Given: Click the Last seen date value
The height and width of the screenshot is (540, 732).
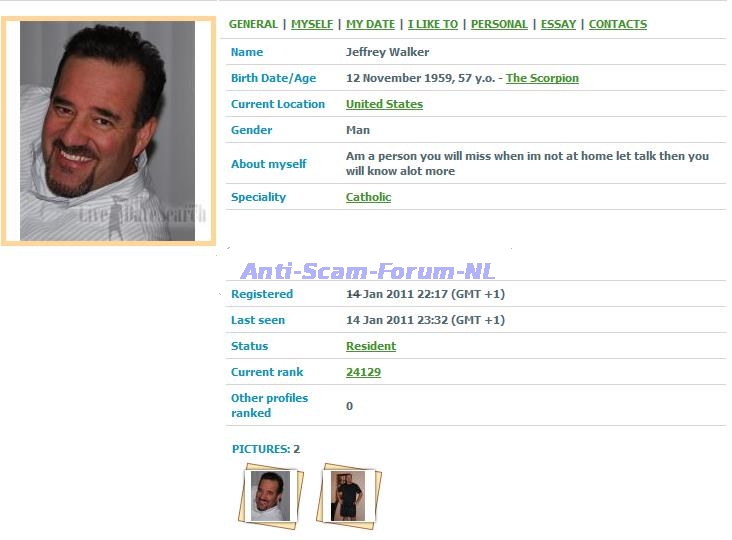Looking at the screenshot, I should [x=425, y=320].
